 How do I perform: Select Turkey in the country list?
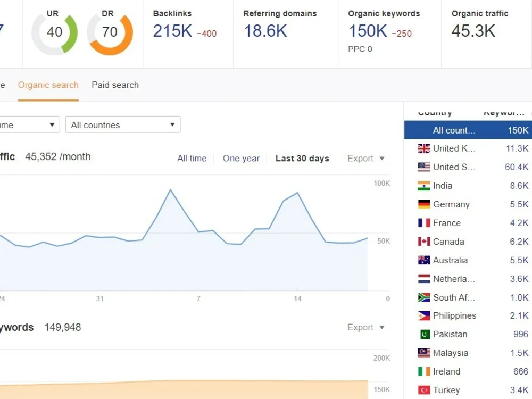(x=446, y=390)
